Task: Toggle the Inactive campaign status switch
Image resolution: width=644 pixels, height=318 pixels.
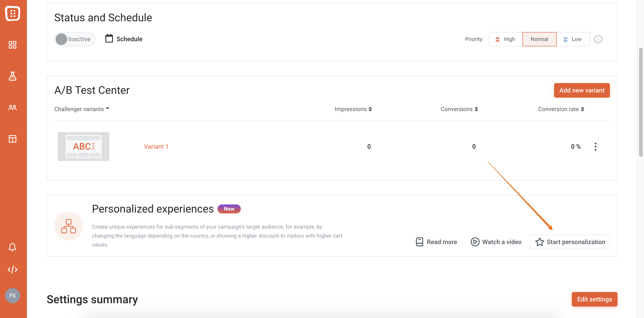Action: coord(74,39)
